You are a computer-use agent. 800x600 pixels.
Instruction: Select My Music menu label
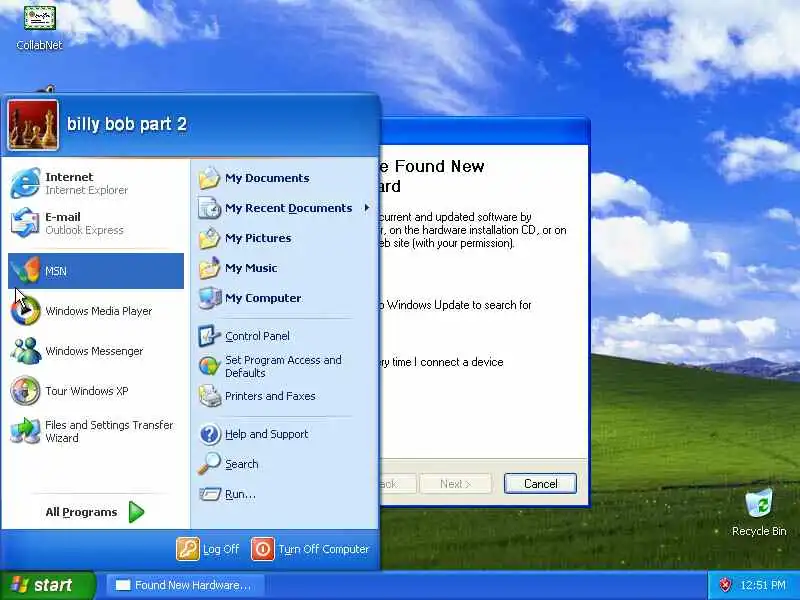click(251, 268)
